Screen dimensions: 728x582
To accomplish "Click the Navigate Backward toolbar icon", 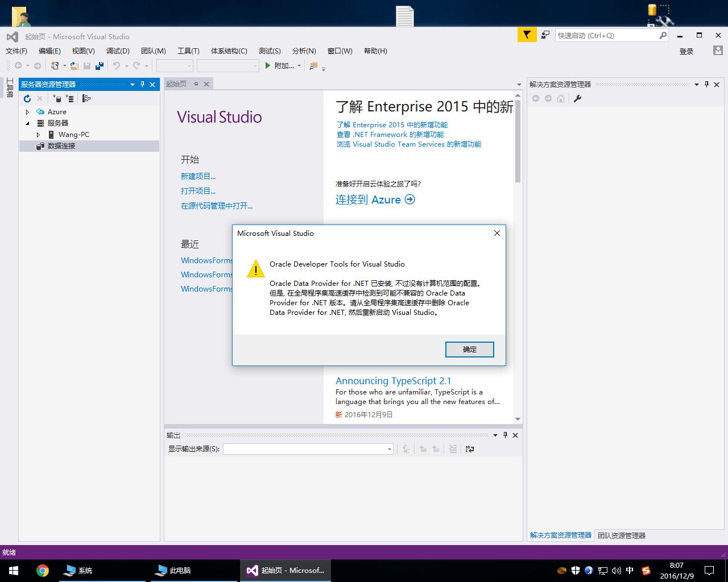I will click(x=18, y=66).
